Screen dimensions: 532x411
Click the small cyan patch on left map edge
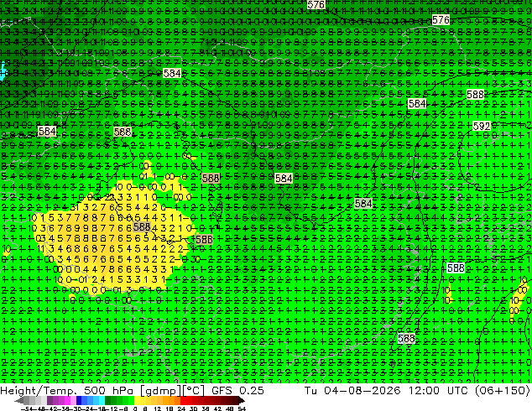(x=3, y=70)
